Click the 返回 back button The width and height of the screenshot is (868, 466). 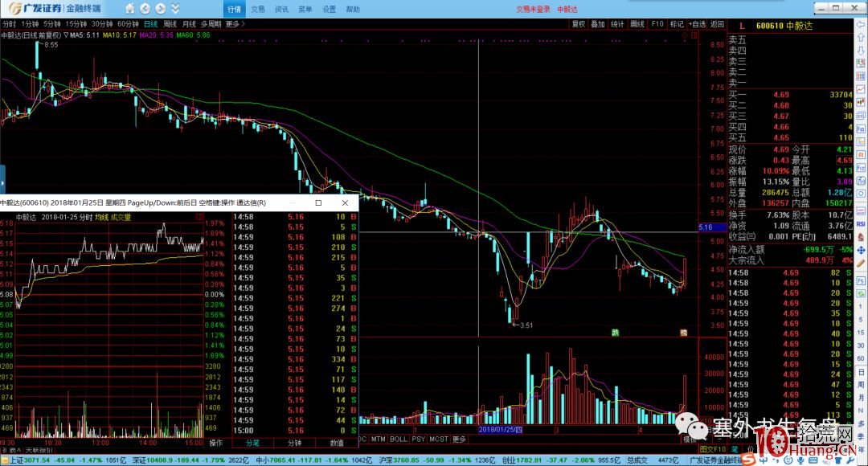717,24
